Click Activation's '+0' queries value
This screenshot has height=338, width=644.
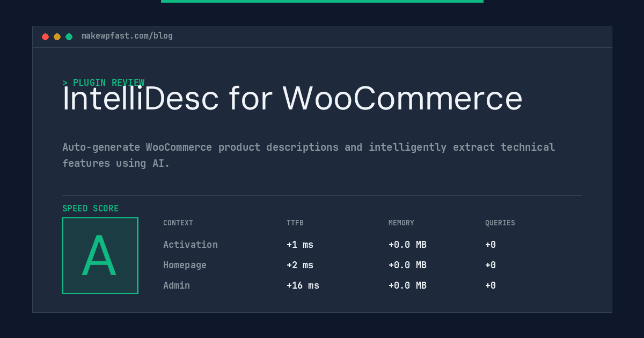[491, 245]
